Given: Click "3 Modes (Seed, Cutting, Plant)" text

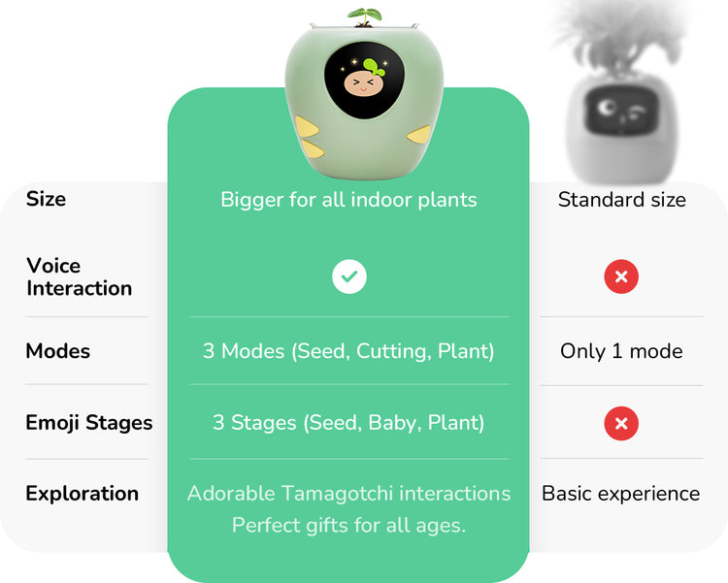Looking at the screenshot, I should point(348,351).
